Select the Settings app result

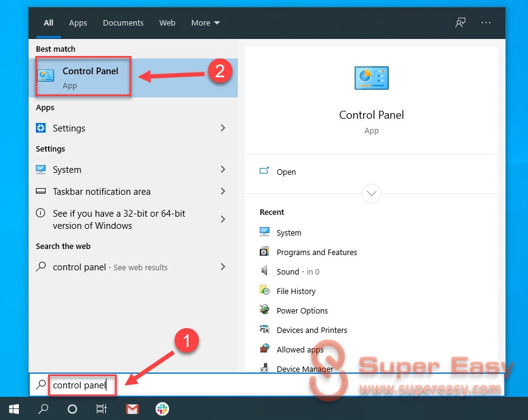tap(133, 128)
